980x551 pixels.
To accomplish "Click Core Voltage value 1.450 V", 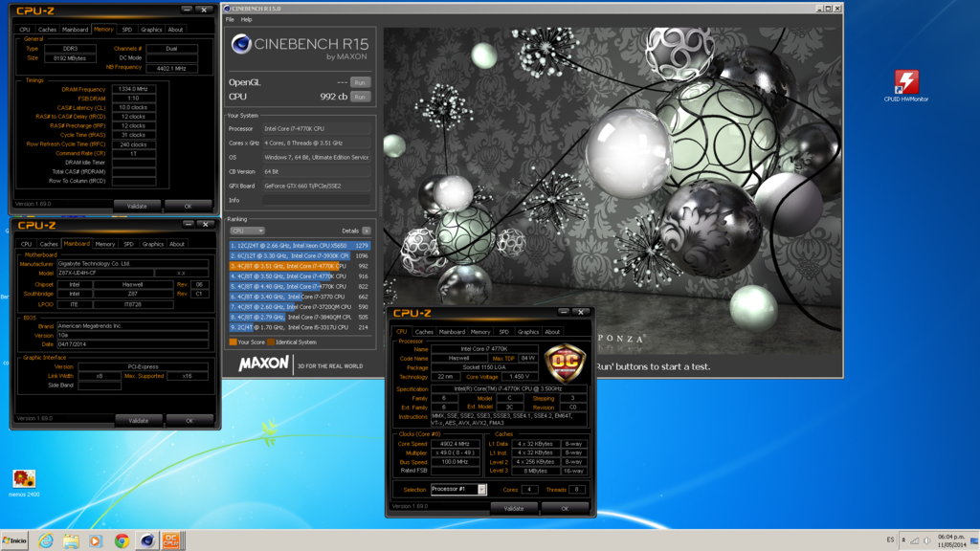I will coord(518,377).
